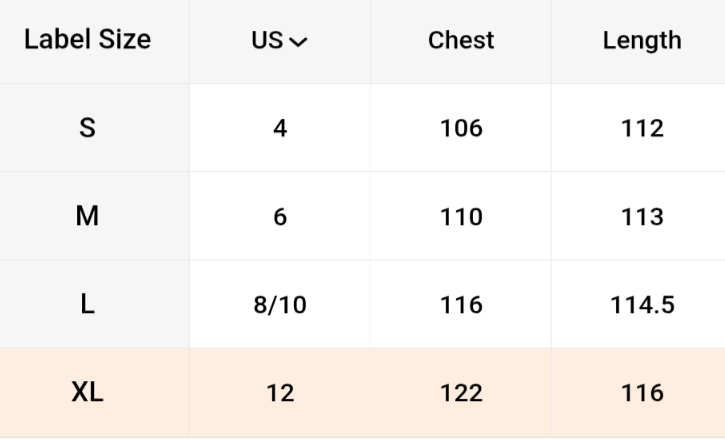Click US size 12 cell

pos(280,393)
